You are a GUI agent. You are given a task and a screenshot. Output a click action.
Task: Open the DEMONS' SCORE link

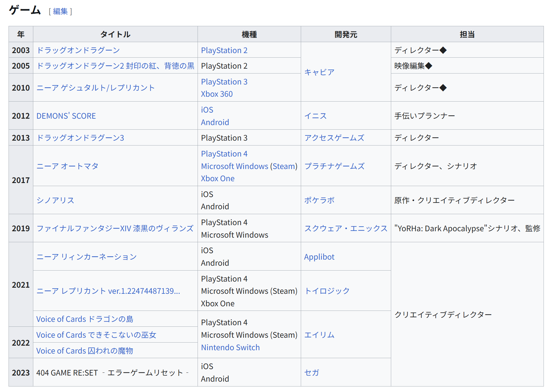[66, 116]
